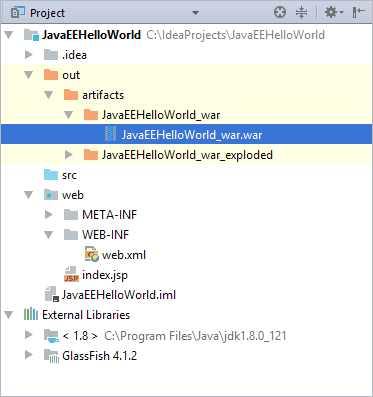Collapse the JavaEEHelloWorld_war folder arrow
The width and height of the screenshot is (373, 397).
tap(69, 115)
